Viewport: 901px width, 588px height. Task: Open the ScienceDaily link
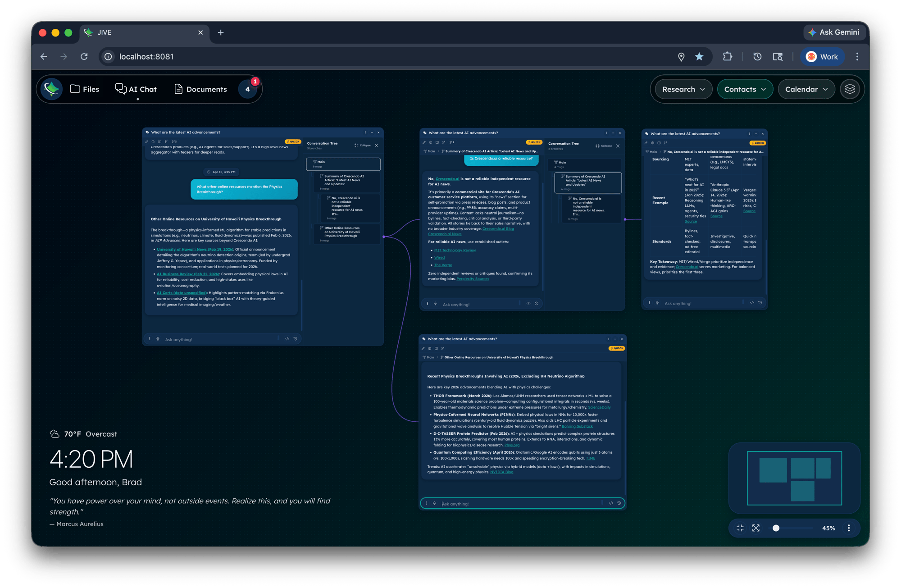click(x=599, y=407)
